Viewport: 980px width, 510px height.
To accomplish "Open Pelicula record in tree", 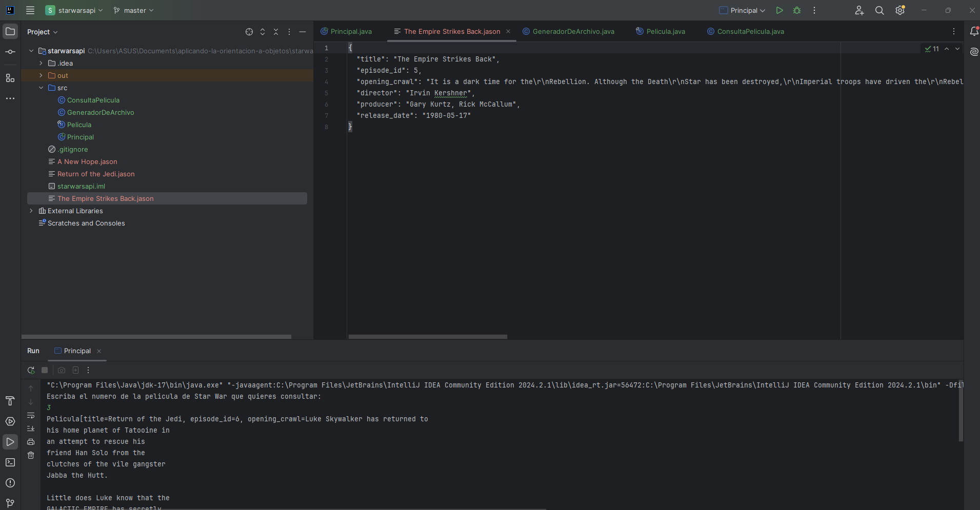I will point(79,125).
